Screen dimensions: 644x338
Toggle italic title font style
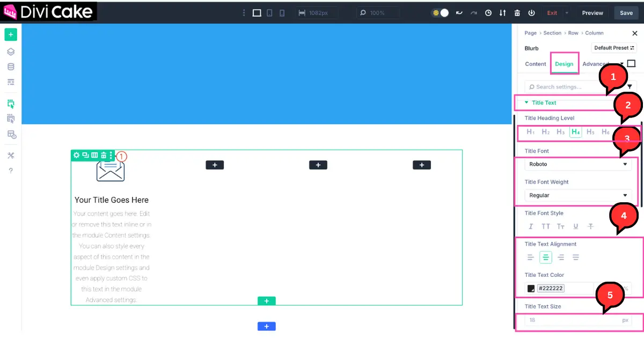(531, 226)
